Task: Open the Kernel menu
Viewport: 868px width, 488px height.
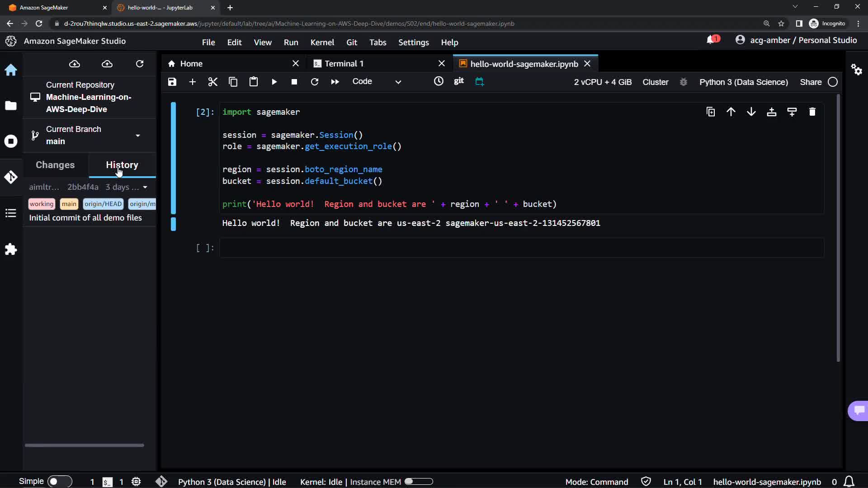Action: click(322, 42)
